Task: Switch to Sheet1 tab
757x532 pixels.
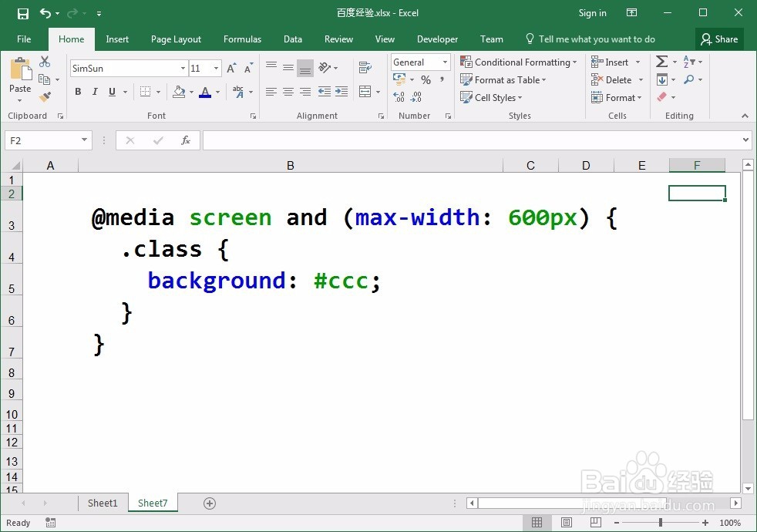Action: pos(103,503)
